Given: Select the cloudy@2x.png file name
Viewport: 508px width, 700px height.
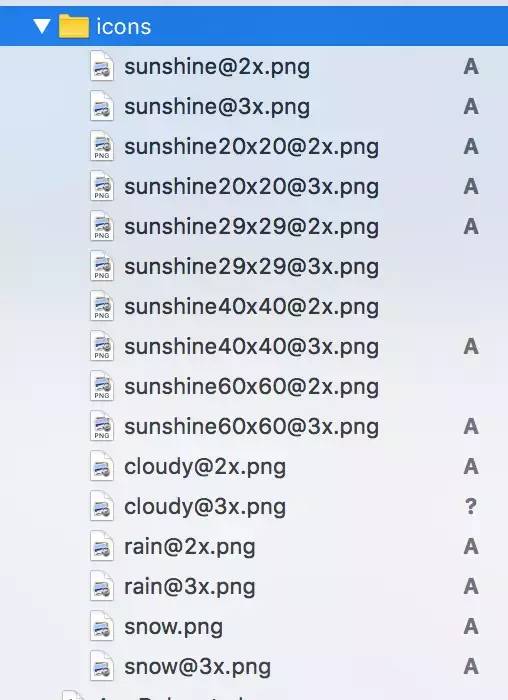Looking at the screenshot, I should pos(205,468).
